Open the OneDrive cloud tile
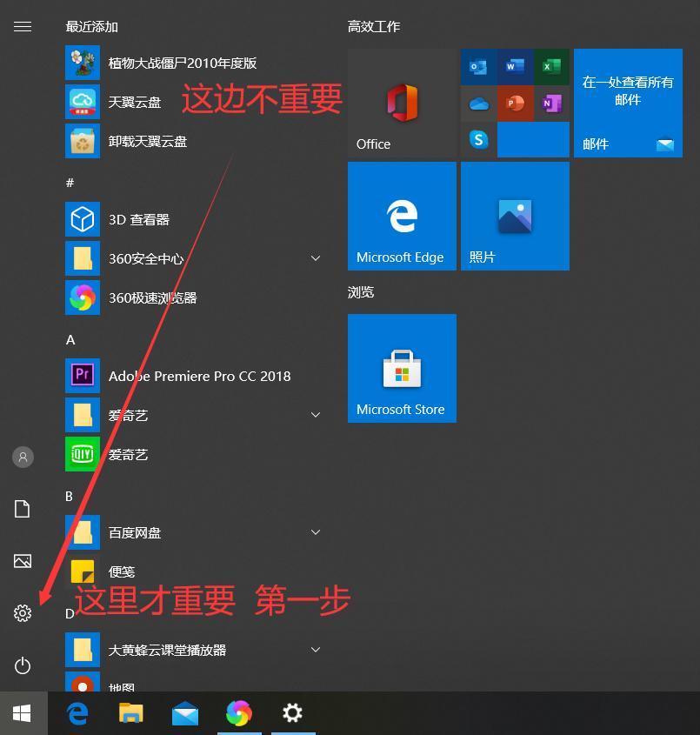Screen dimensions: 700x735 pyautogui.click(x=478, y=103)
